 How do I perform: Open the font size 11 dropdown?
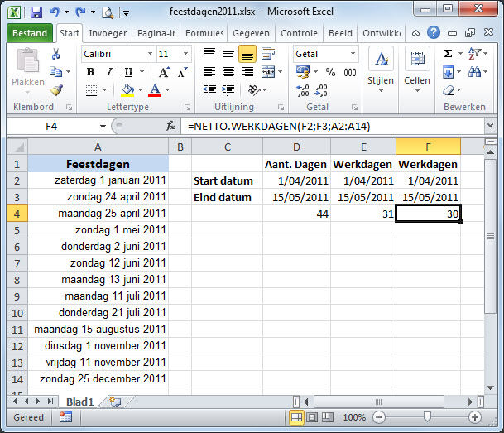(x=185, y=53)
